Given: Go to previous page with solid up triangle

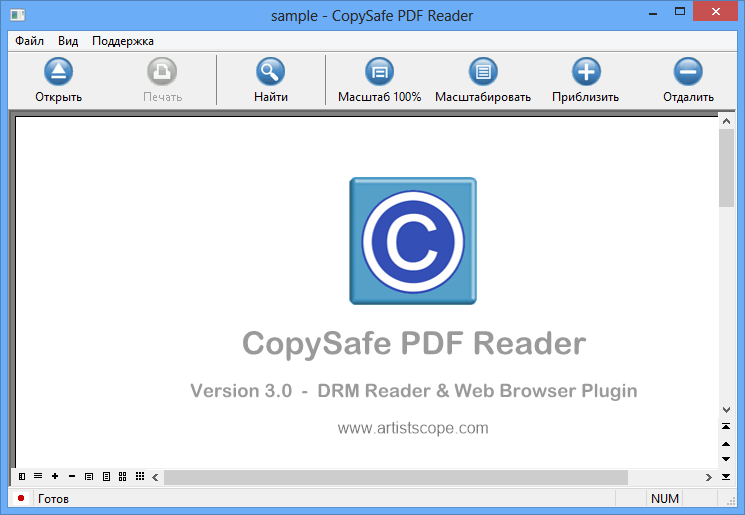Looking at the screenshot, I should click(x=726, y=444).
